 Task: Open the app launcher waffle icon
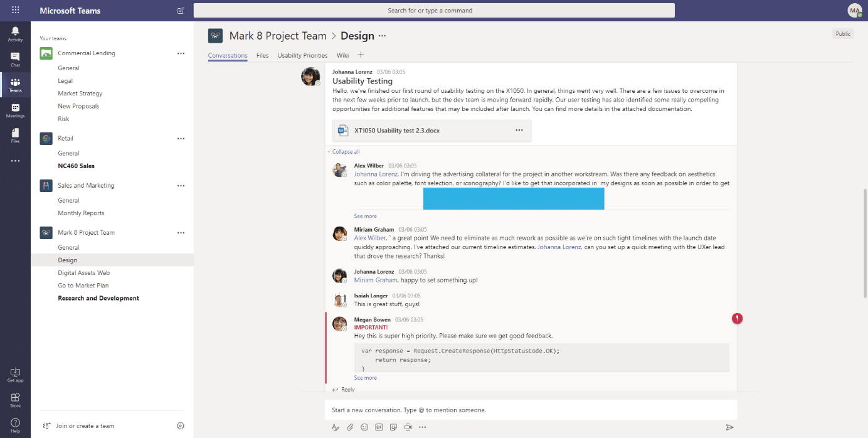point(15,11)
